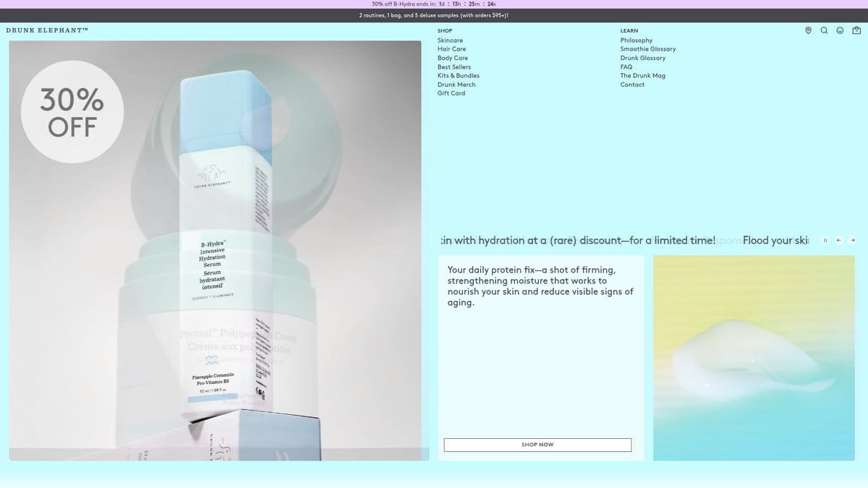This screenshot has height=488, width=868.
Task: Open the Gift Card link
Action: click(x=451, y=93)
